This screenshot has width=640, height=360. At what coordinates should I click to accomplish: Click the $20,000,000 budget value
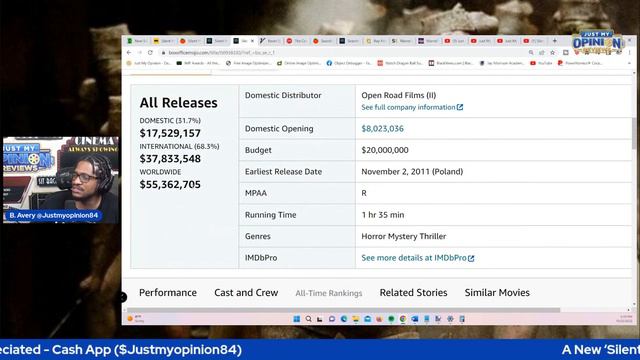(x=385, y=150)
